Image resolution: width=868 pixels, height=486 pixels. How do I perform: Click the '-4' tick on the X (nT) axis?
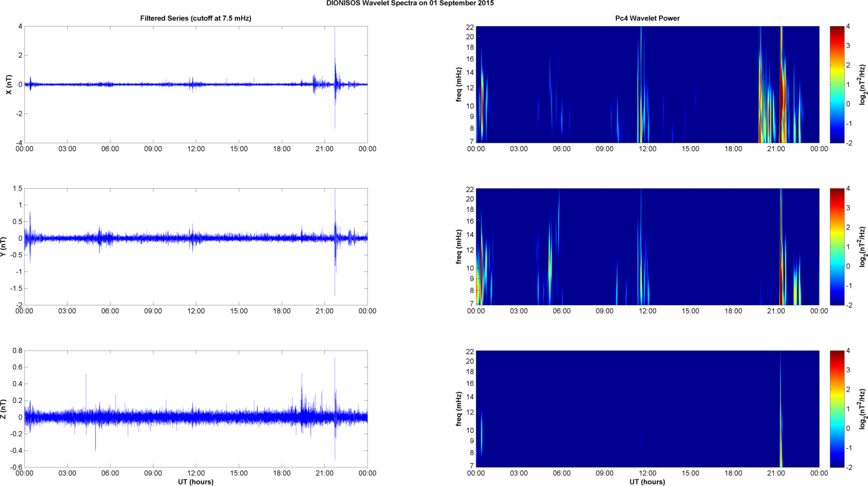[x=19, y=143]
